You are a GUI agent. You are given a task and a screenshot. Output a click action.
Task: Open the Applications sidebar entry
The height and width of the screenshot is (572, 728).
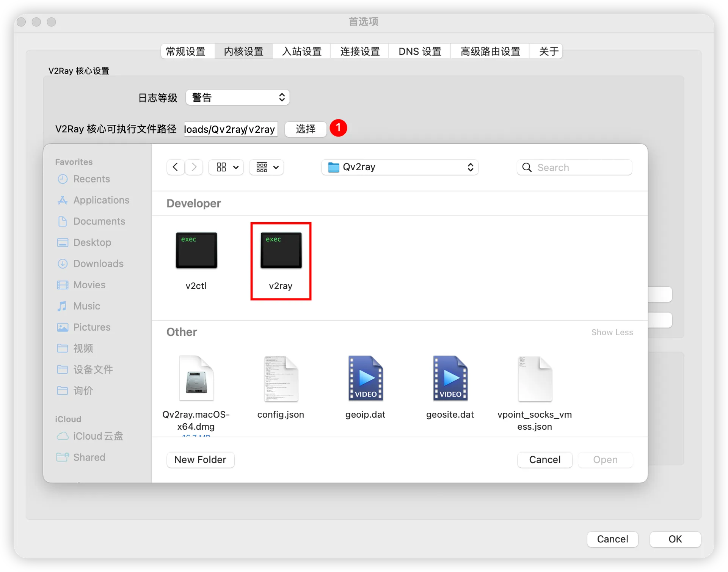click(100, 200)
